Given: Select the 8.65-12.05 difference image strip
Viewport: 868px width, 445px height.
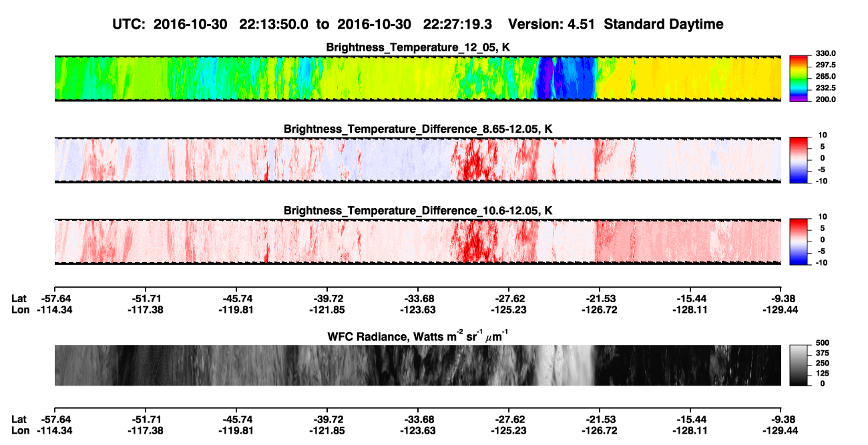Looking at the screenshot, I should (417, 159).
